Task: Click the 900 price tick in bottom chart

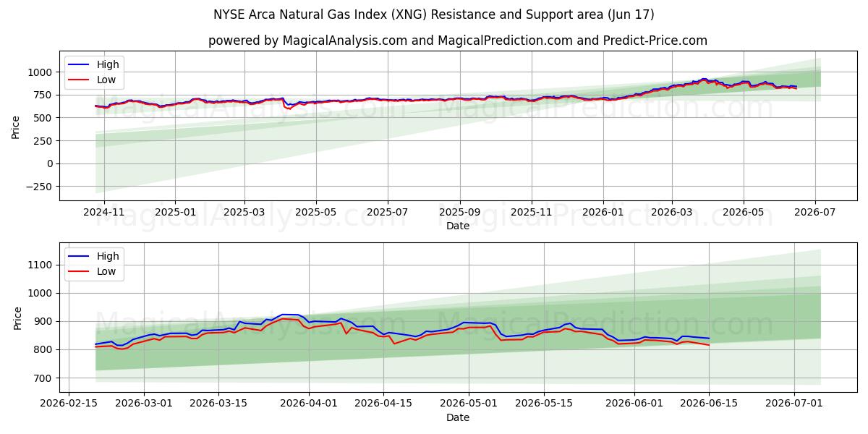Action: 44,321
